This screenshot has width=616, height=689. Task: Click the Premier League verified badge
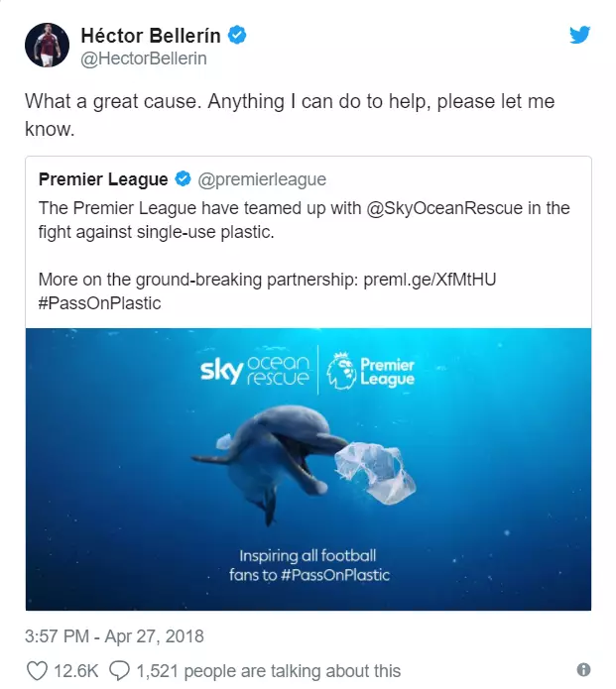point(183,179)
